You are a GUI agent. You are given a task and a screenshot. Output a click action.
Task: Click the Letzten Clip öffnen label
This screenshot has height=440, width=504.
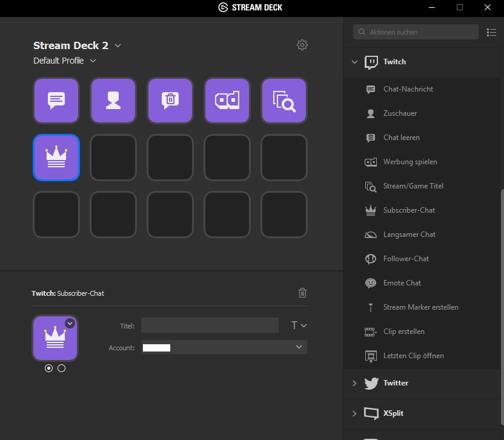tap(413, 356)
